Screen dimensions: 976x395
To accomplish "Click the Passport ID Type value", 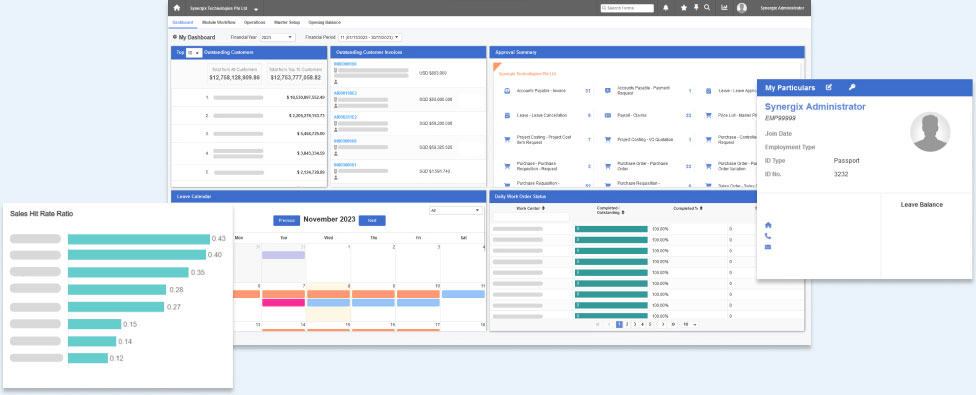I will [x=847, y=160].
